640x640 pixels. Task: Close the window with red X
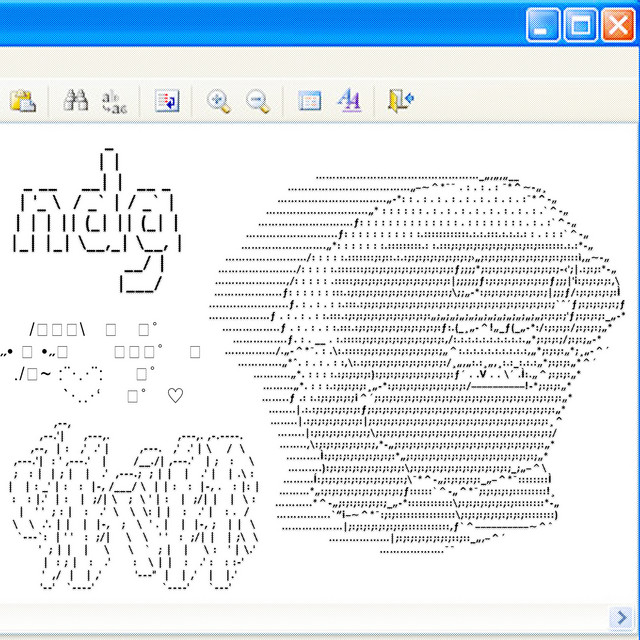pos(617,25)
